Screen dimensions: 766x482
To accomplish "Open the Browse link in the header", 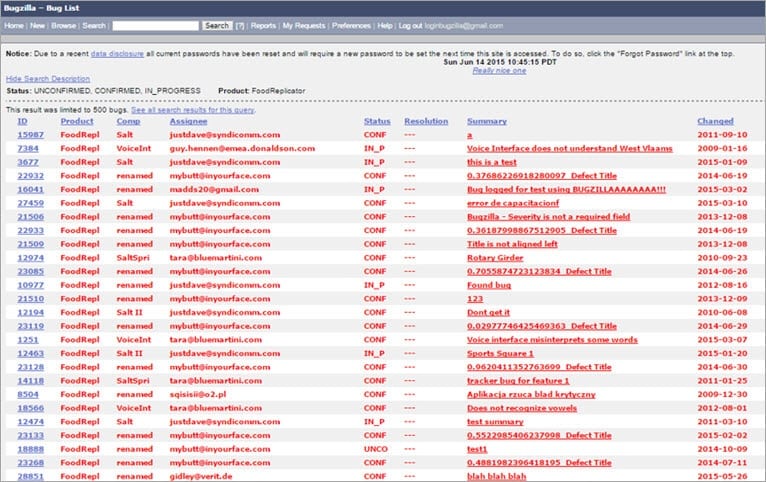I will (x=64, y=25).
